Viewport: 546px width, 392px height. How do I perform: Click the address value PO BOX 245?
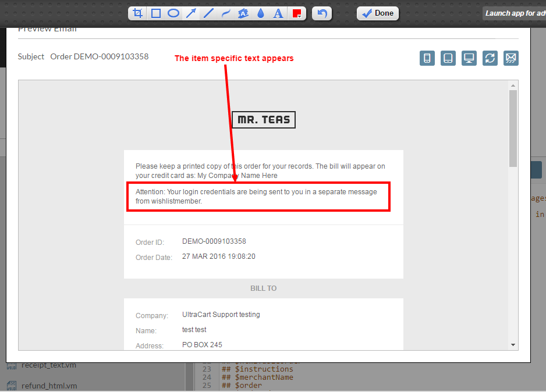(x=202, y=345)
